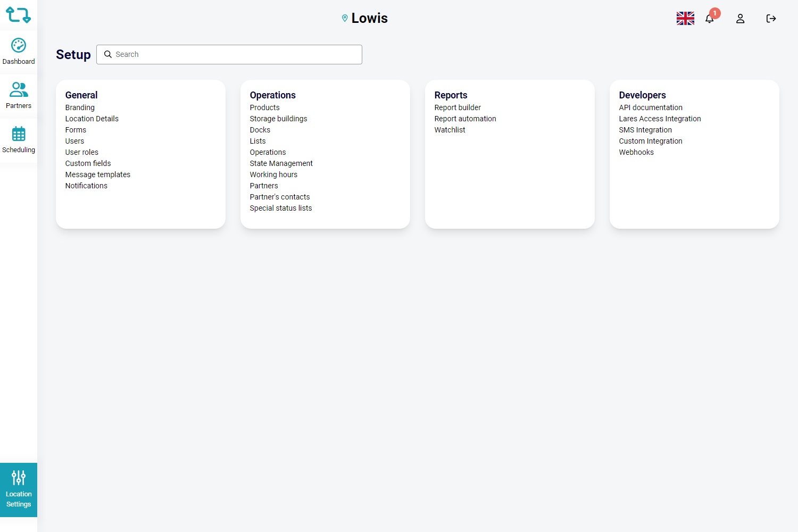Open Products setup

[x=264, y=107]
